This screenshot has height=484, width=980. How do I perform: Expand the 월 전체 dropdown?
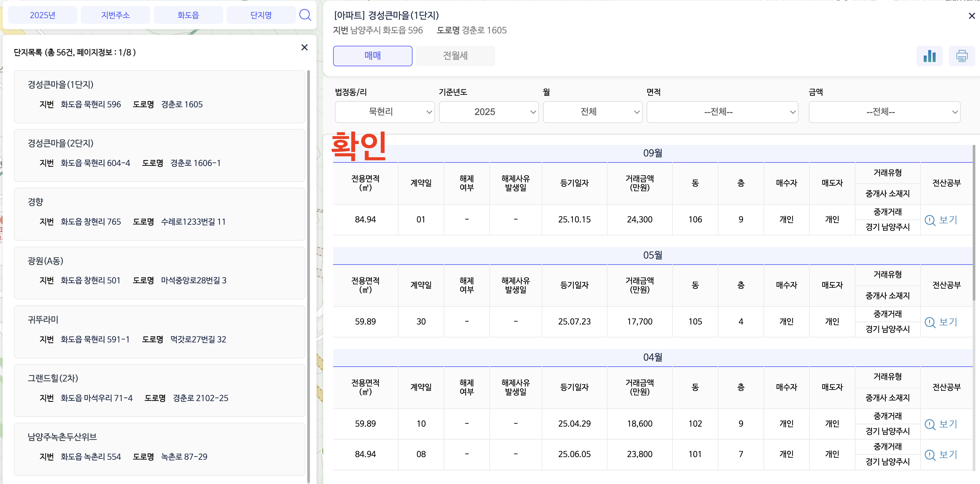(592, 112)
